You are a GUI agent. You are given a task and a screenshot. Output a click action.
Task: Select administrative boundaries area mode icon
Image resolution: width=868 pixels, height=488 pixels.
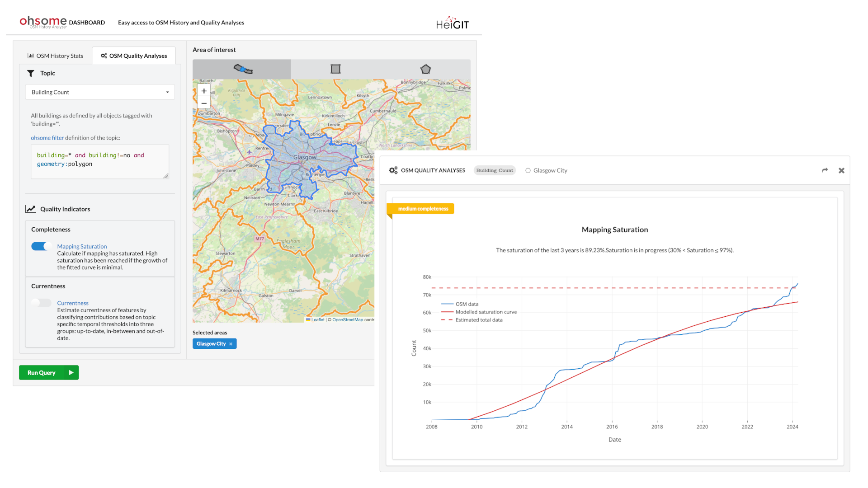242,69
